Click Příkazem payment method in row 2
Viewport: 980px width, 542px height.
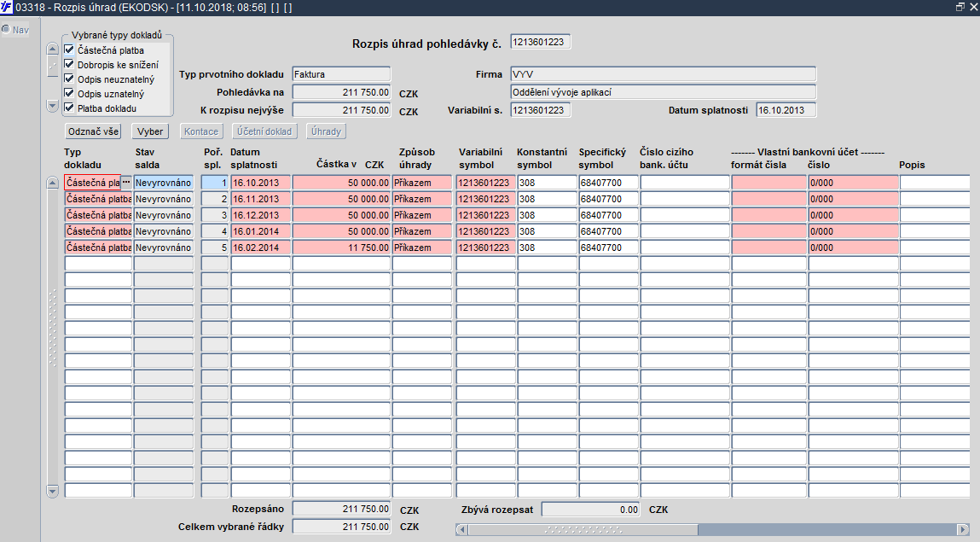(422, 199)
